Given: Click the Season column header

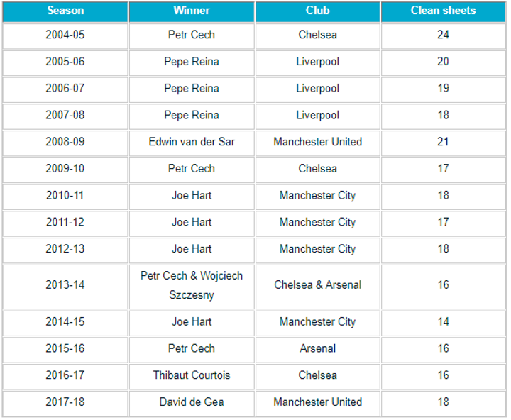Looking at the screenshot, I should pyautogui.click(x=65, y=11).
